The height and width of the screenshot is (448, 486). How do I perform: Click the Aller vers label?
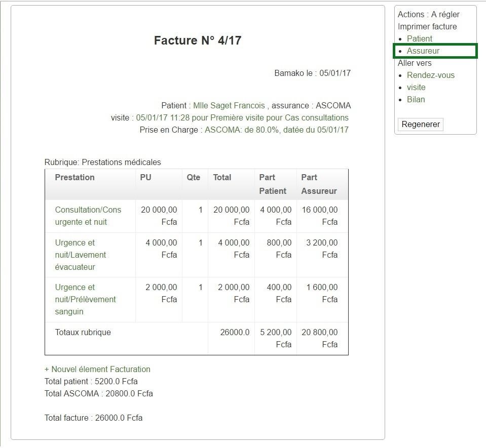pos(415,63)
